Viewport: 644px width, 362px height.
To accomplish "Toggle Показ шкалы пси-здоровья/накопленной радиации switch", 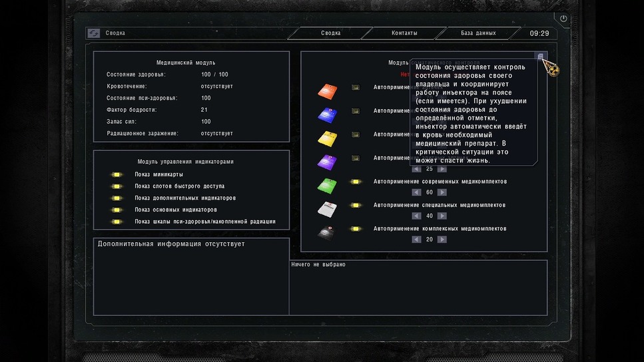I will click(117, 222).
